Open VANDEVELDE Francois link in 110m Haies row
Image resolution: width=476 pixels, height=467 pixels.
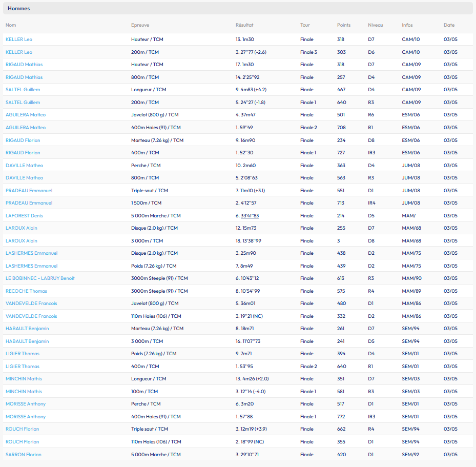point(31,316)
